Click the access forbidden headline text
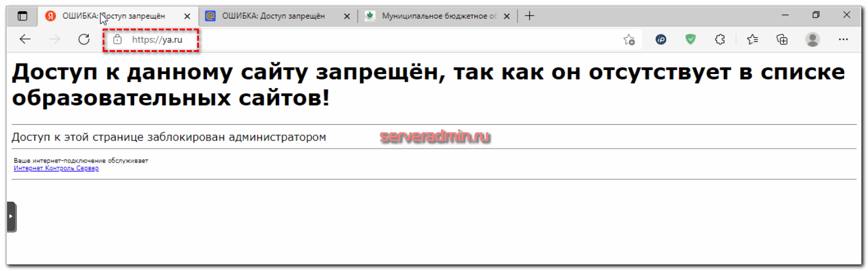Viewport: 868px width, 271px height. point(428,86)
